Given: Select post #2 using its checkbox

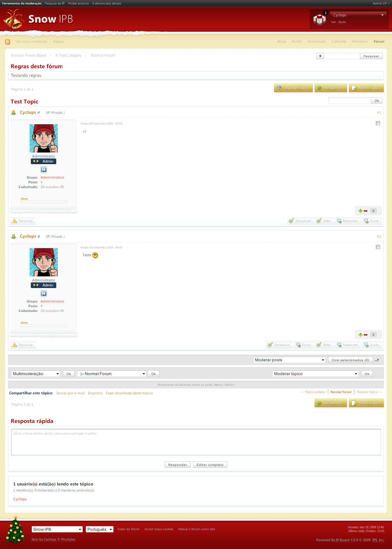Looking at the screenshot, I should 378,247.
